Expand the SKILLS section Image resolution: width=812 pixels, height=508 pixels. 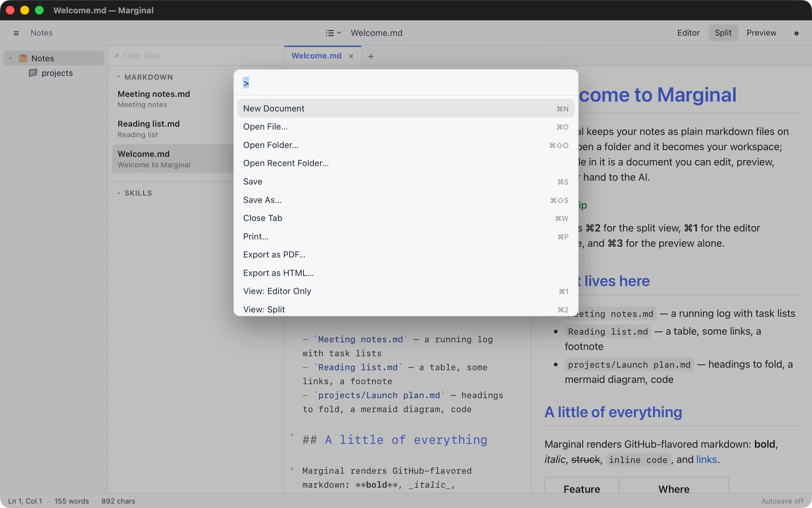click(118, 193)
